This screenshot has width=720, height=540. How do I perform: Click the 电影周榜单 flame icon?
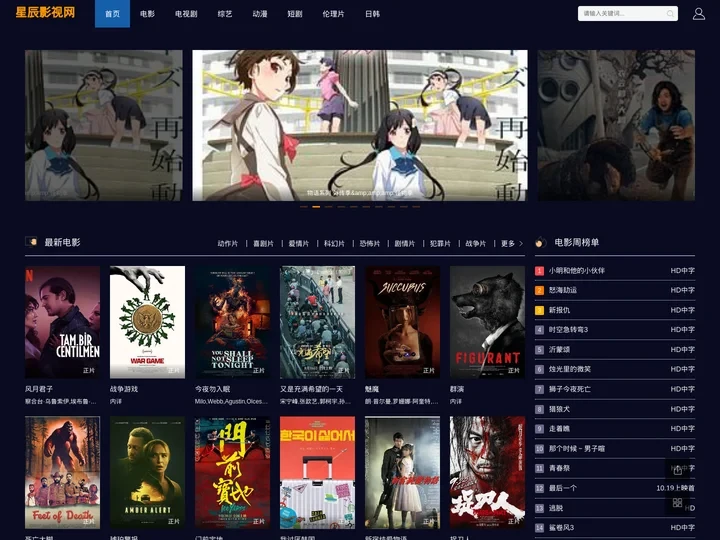[541, 242]
